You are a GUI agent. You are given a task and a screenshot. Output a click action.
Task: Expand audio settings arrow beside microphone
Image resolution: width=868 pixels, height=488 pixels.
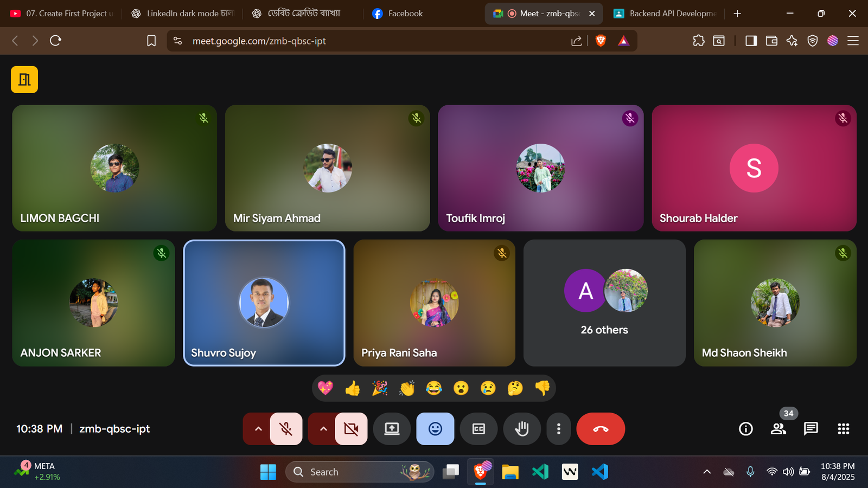(258, 429)
